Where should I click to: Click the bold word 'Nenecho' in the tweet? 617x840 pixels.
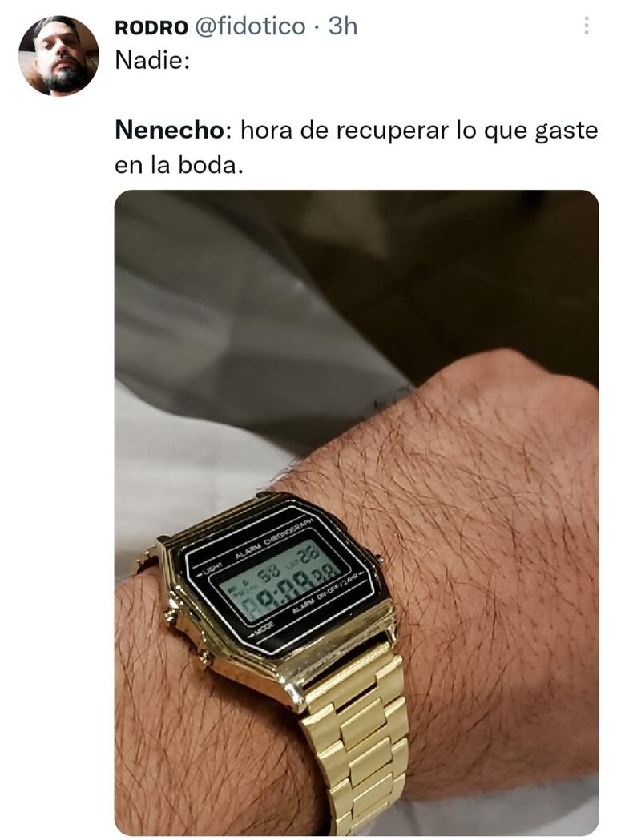(x=169, y=131)
